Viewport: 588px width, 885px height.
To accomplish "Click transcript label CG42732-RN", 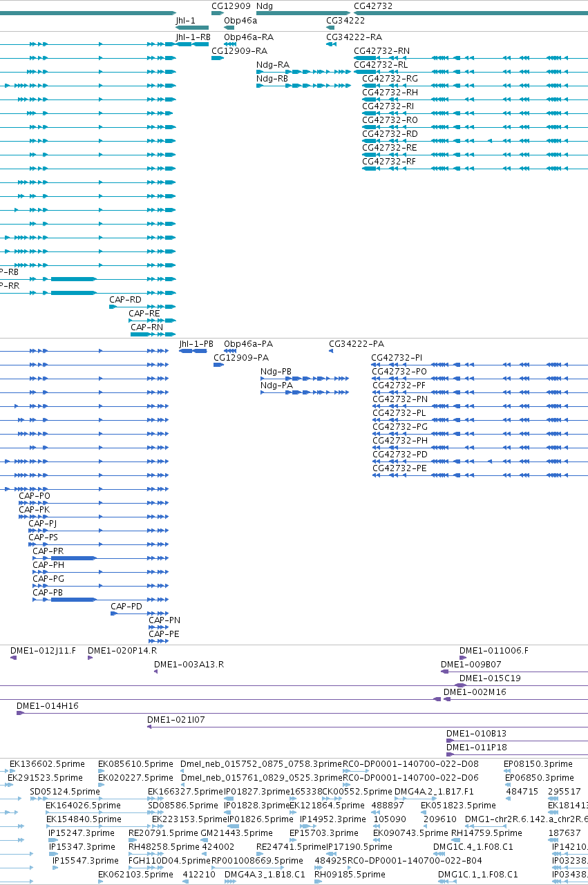I will coord(381,50).
